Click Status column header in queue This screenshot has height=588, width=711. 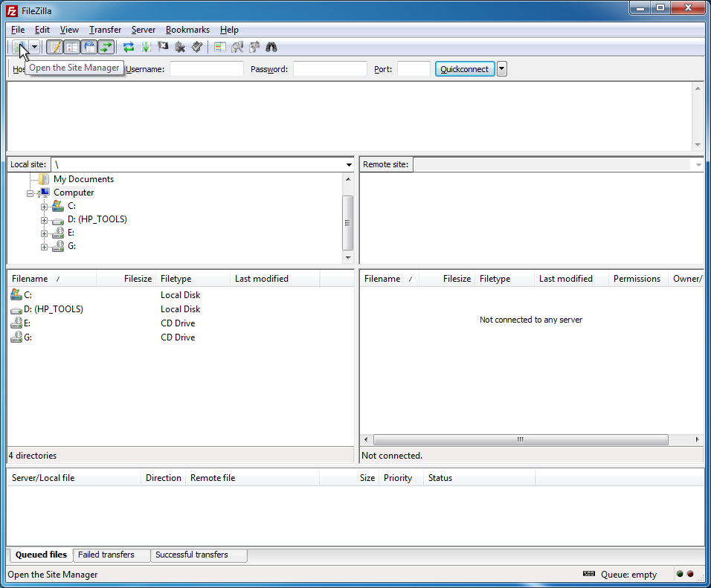tap(479, 478)
